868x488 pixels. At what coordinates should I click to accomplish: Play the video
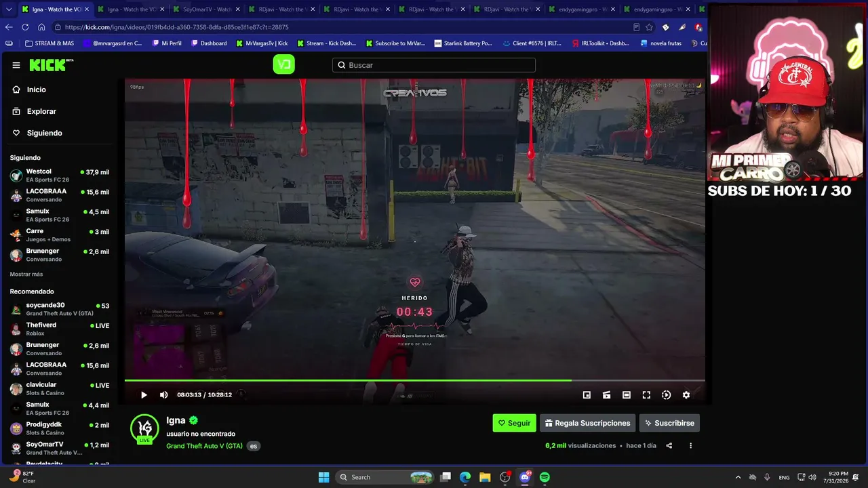144,394
